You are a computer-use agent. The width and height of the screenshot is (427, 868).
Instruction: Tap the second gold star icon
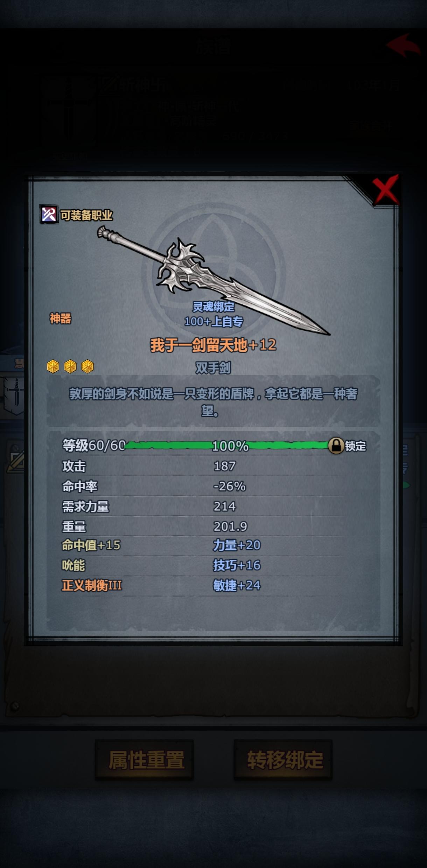click(70, 366)
